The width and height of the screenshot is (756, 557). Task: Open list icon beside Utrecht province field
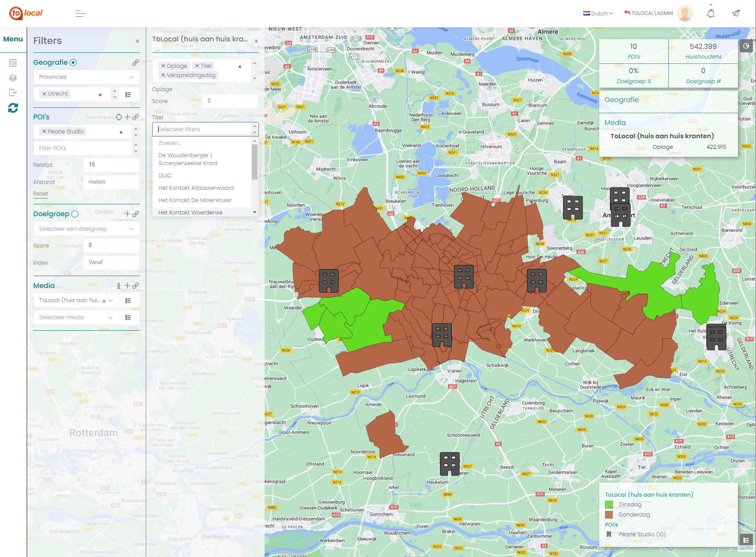click(128, 95)
